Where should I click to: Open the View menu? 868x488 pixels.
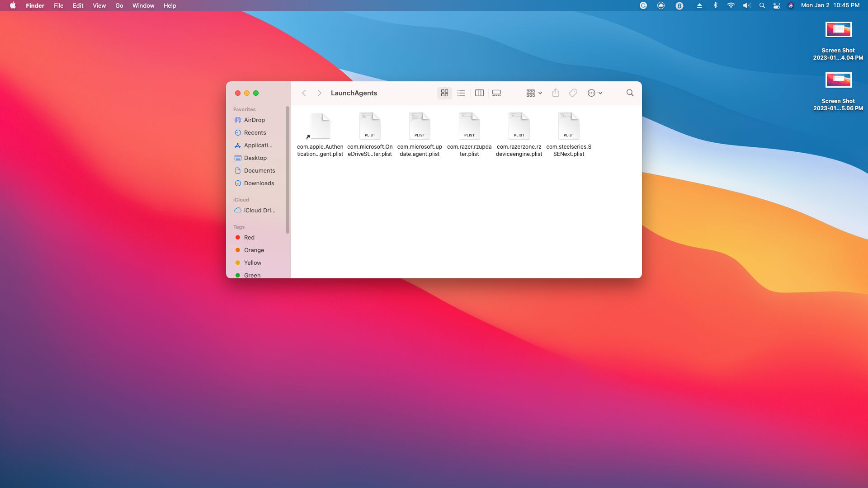pyautogui.click(x=99, y=5)
